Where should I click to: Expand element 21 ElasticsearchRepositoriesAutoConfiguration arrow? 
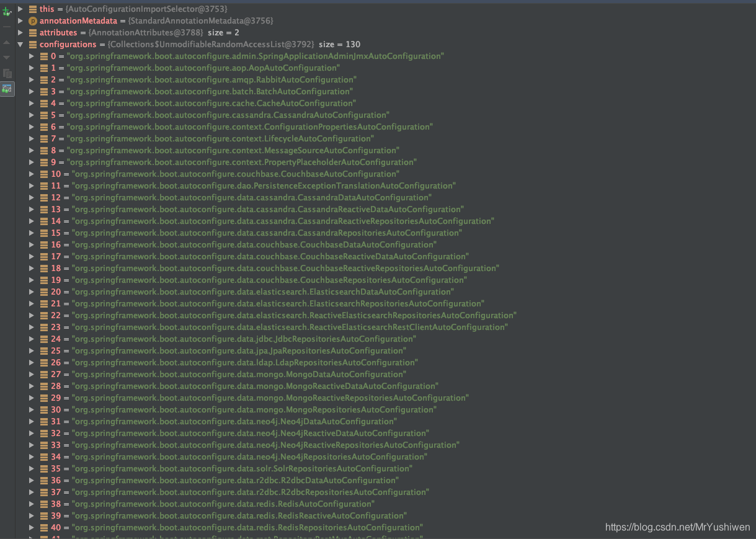(32, 304)
